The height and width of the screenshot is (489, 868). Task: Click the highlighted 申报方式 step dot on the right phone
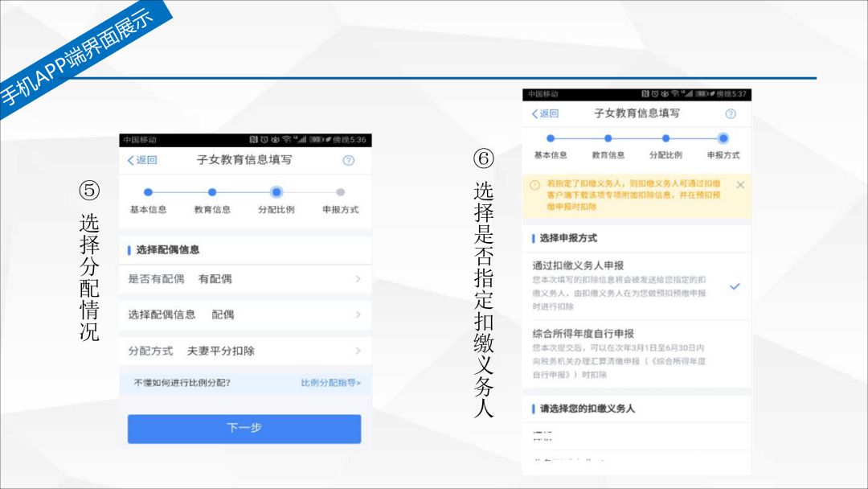tap(723, 138)
